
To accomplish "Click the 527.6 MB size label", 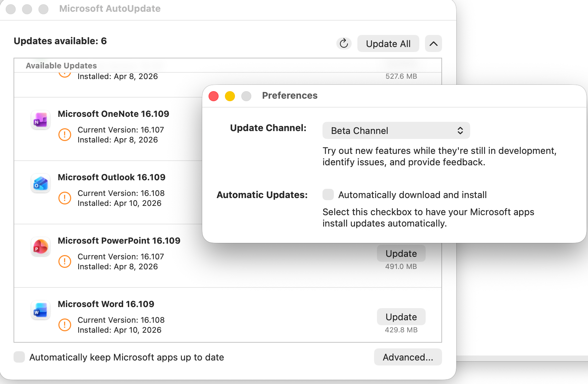I will [x=401, y=76].
